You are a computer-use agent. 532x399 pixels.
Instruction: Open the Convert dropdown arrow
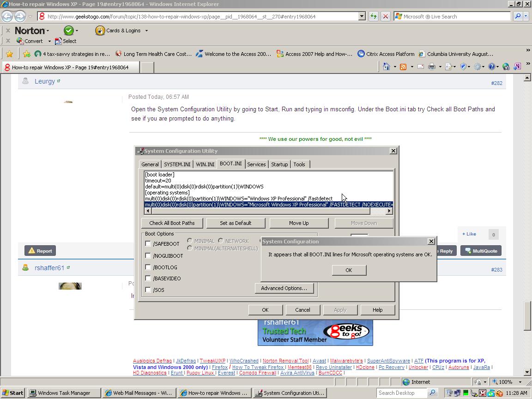tap(49, 41)
